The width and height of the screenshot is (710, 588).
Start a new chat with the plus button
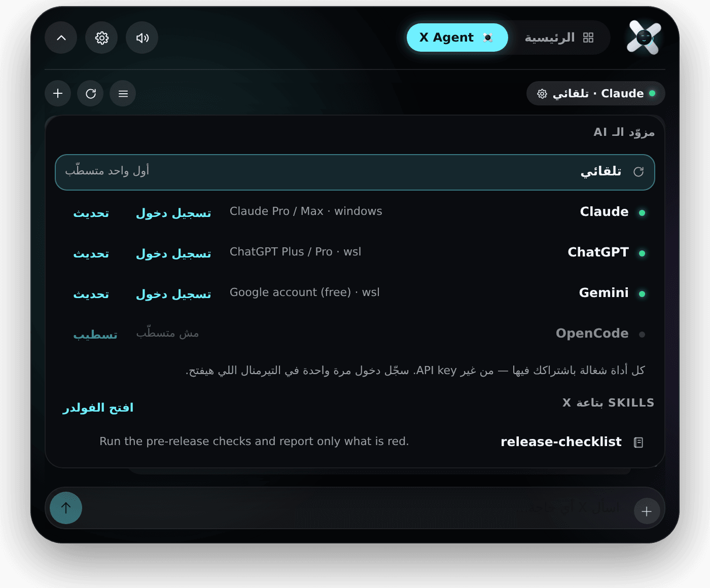58,93
